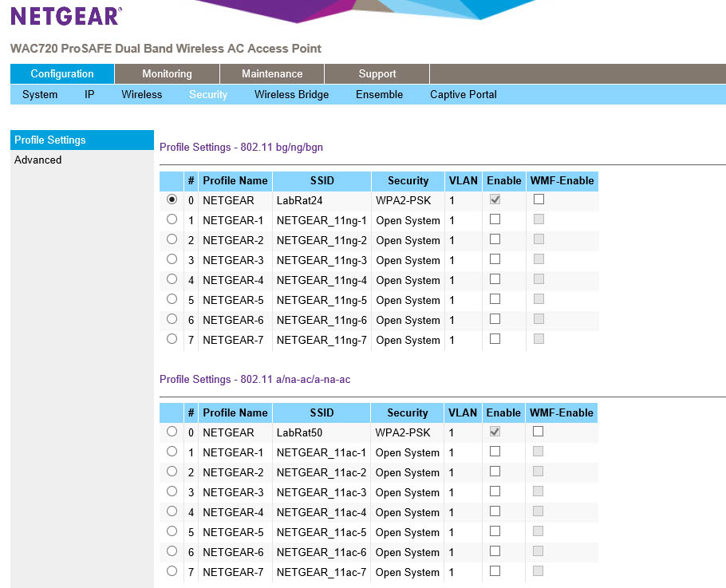The width and height of the screenshot is (726, 588).
Task: Open the System submenu
Action: click(x=40, y=94)
